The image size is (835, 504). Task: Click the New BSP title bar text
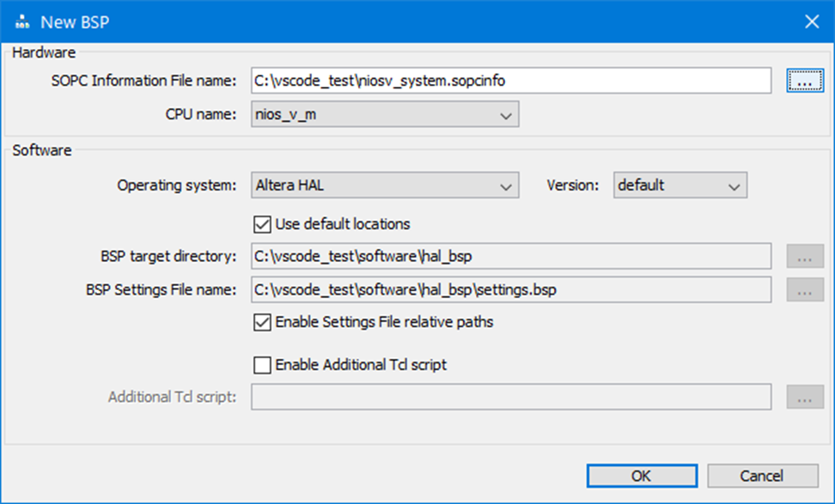75,21
